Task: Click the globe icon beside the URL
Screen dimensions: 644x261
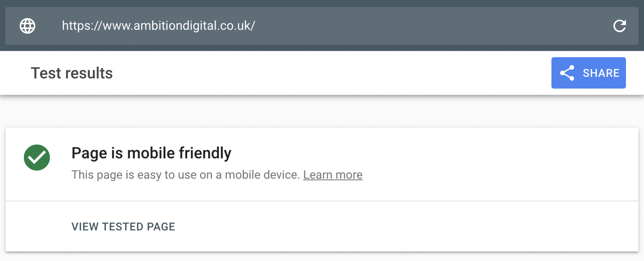Action: [x=27, y=26]
